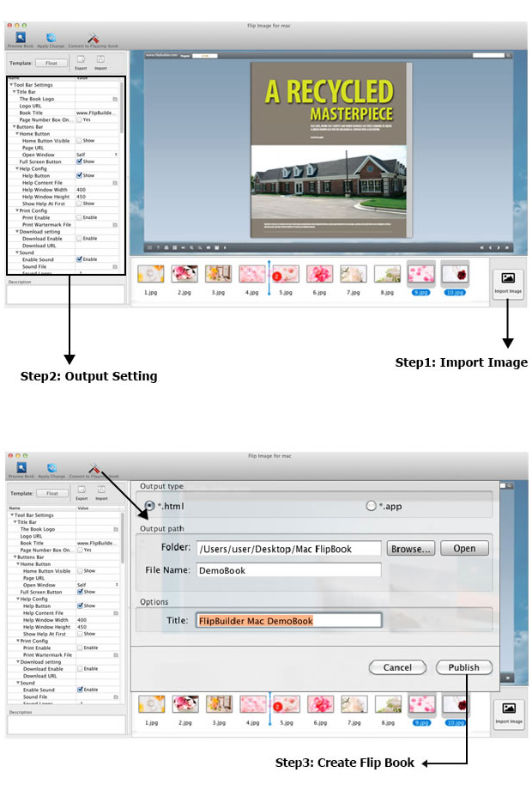Collapse Buttons Bar group in book-preview window

click(15, 126)
